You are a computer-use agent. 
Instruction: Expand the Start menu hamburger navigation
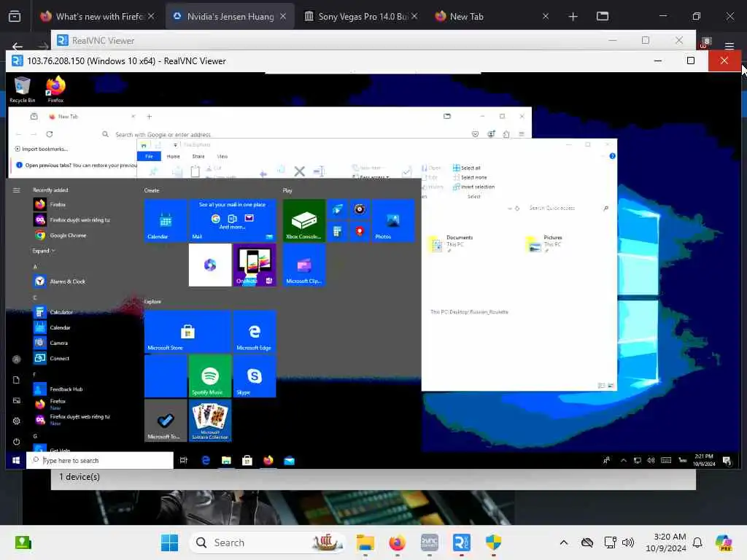coord(16,190)
